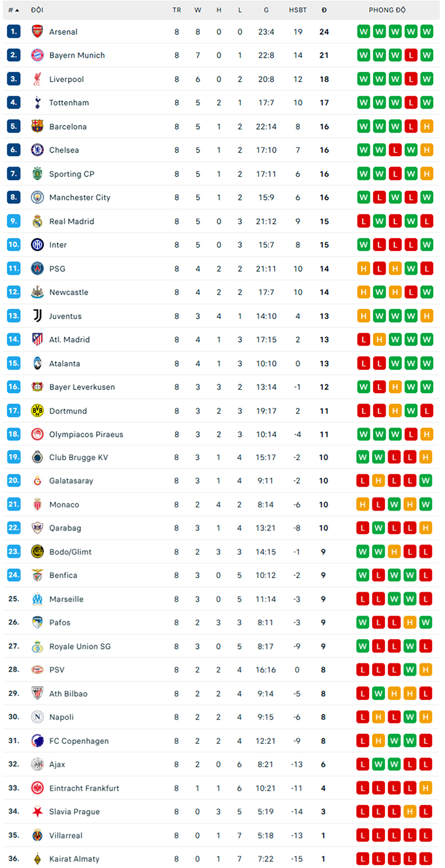Sort standings by the Đ column
The image size is (445, 868).
tap(324, 9)
